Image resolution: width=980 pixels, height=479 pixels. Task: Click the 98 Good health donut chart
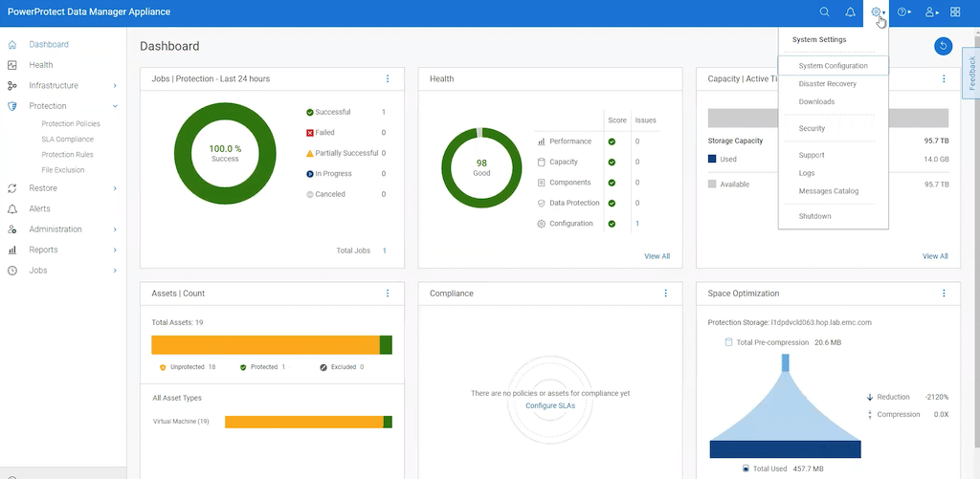pyautogui.click(x=481, y=168)
